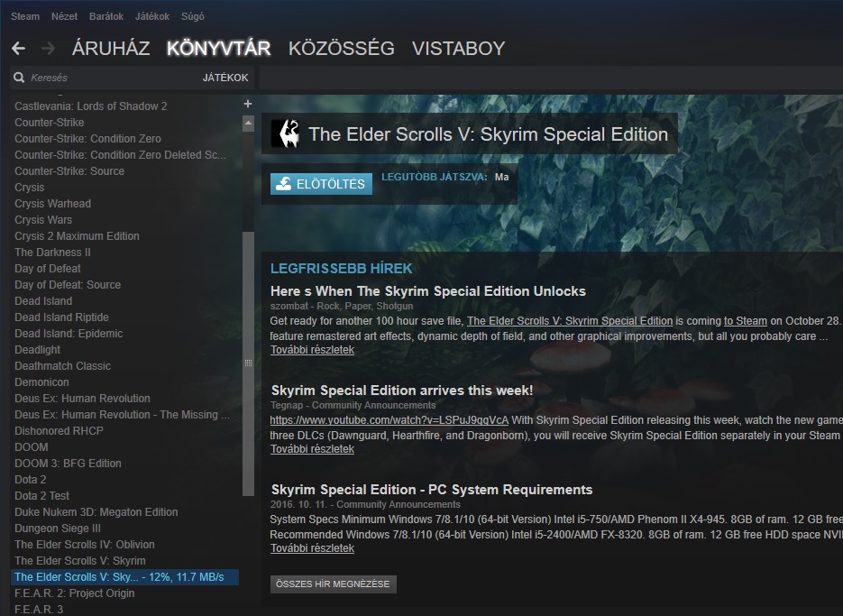843x616 pixels.
Task: Click the 'to Steam' link in first article
Action: pyautogui.click(x=745, y=321)
